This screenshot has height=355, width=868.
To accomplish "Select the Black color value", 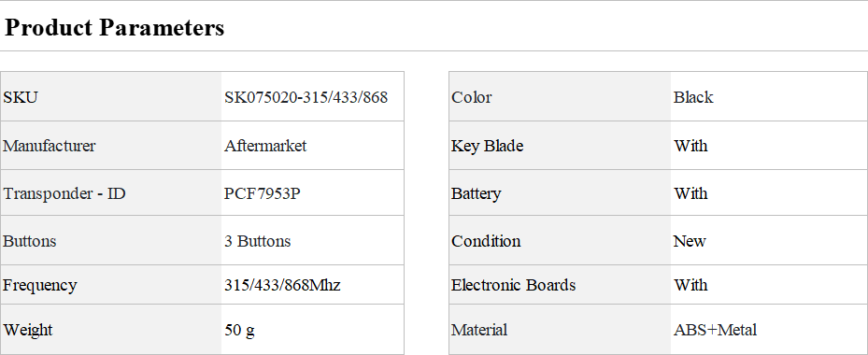I will pyautogui.click(x=693, y=97).
